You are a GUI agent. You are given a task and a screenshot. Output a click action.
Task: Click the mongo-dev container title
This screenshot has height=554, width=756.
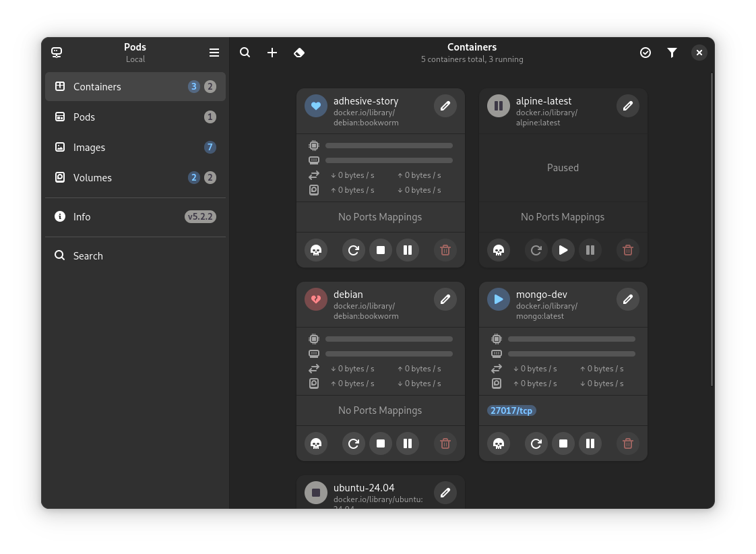[542, 294]
